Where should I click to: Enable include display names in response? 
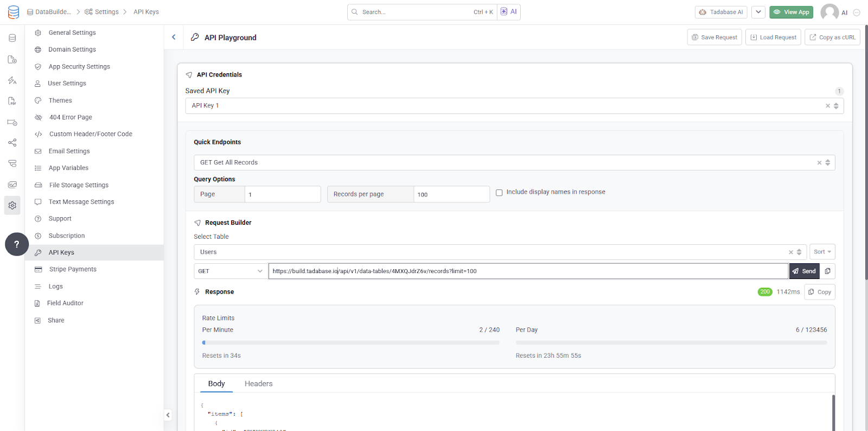499,193
